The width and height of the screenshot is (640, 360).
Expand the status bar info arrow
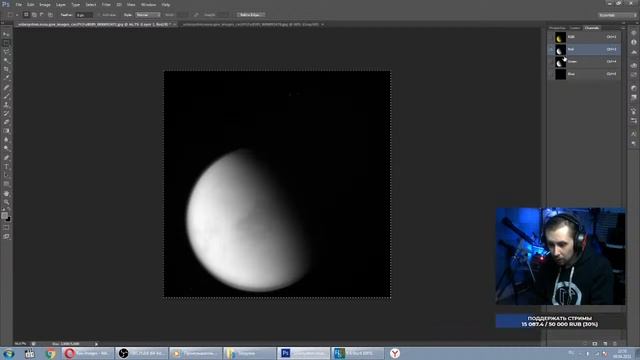tap(96, 344)
